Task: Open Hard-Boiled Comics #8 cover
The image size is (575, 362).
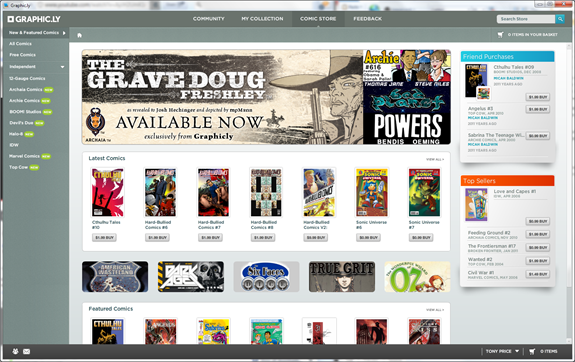Action: (x=266, y=193)
